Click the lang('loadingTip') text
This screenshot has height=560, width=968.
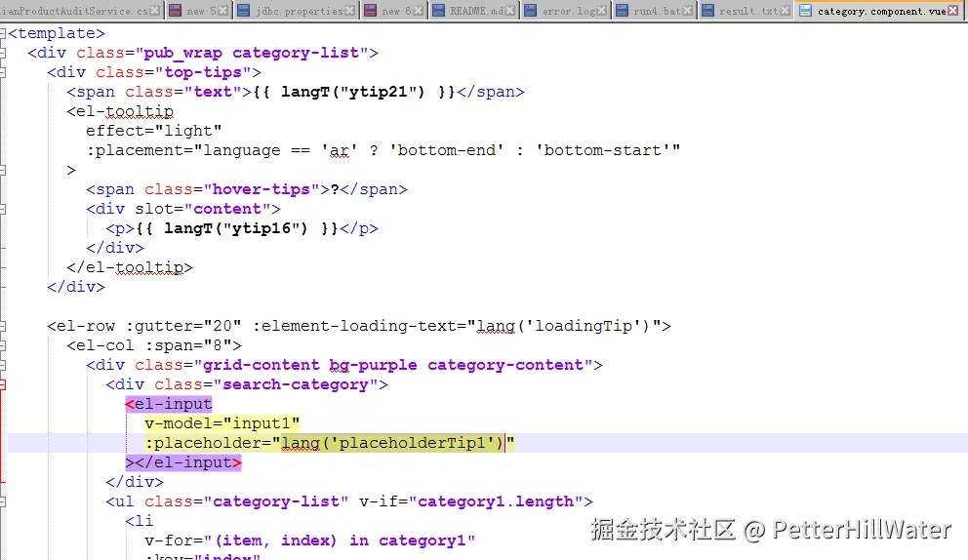[563, 326]
